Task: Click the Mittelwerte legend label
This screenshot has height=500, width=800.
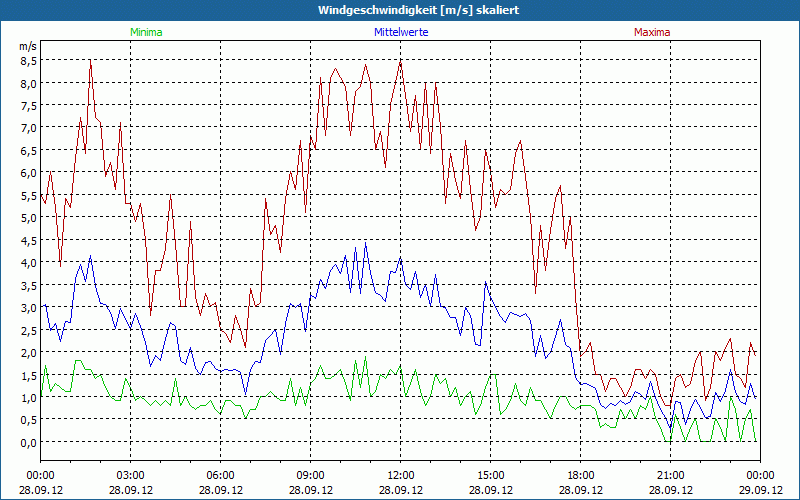Action: point(401,32)
